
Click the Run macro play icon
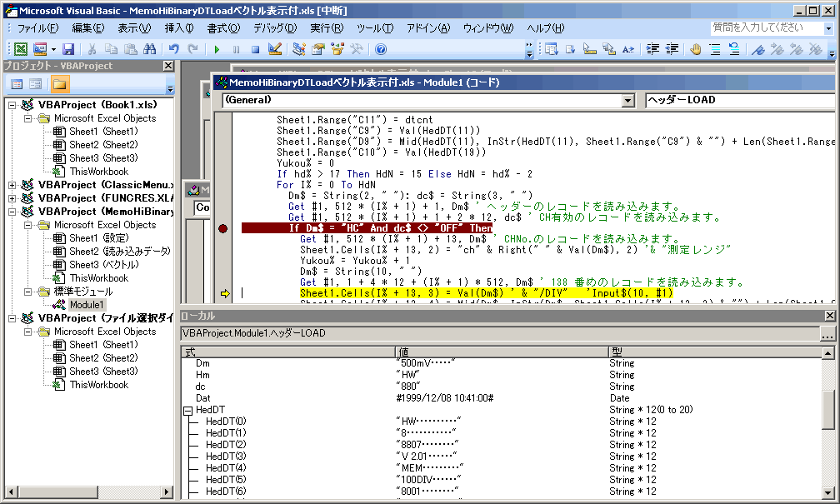[x=217, y=49]
